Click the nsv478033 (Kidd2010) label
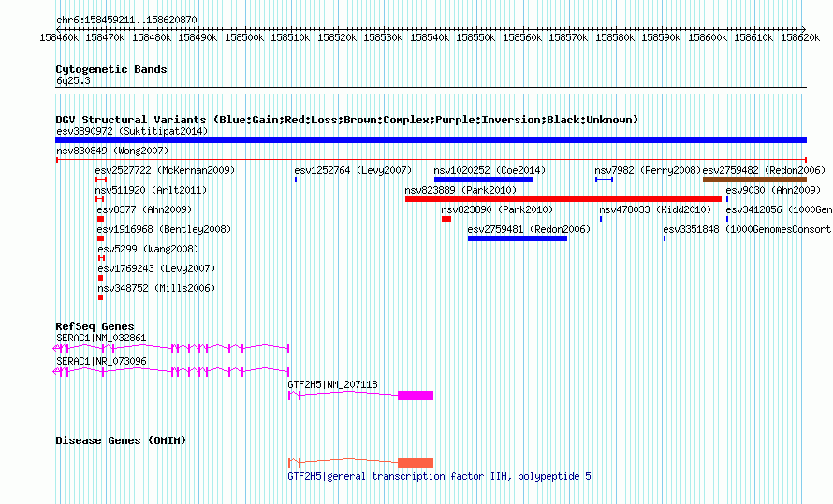The height and width of the screenshot is (504, 833). pyautogui.click(x=655, y=209)
